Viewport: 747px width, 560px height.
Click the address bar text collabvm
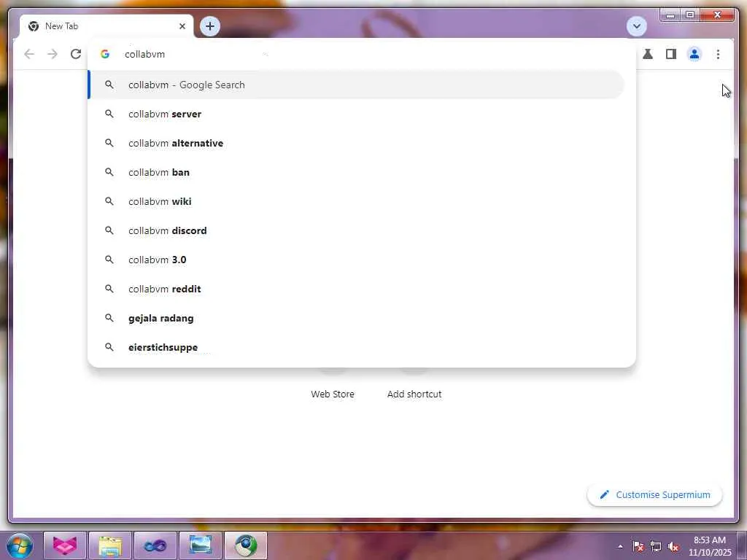145,54
